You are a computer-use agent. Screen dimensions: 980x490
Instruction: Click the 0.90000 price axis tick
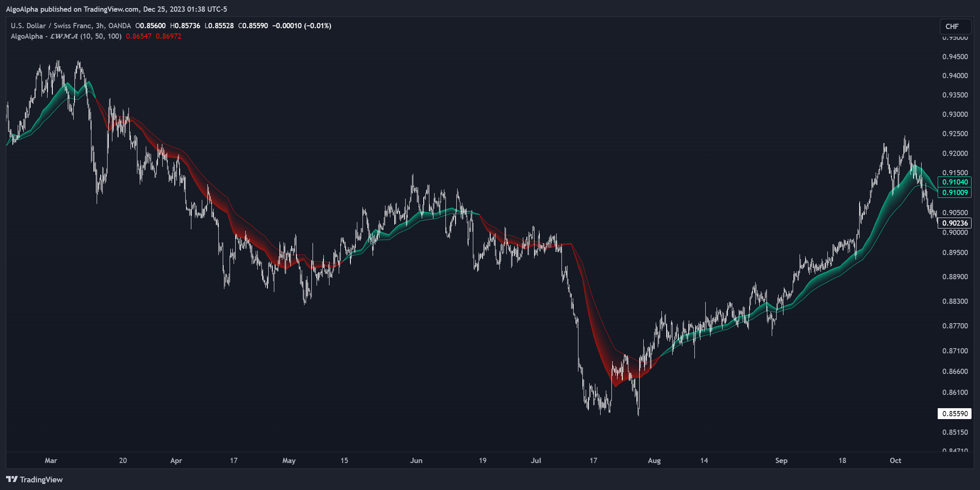pyautogui.click(x=955, y=233)
